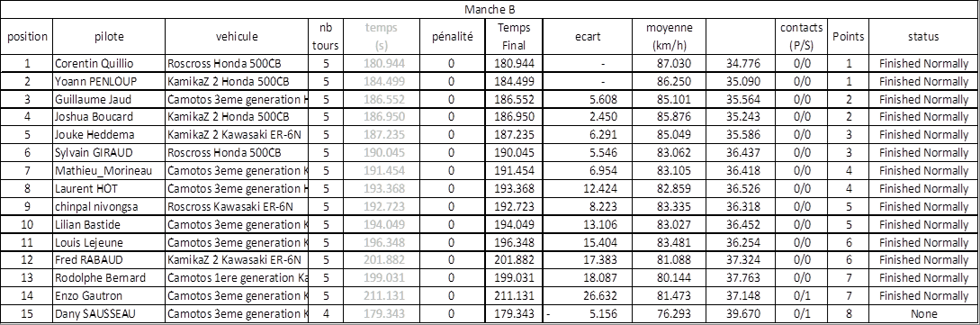Select the Mathieu_Morineau pilot cell

[109, 171]
